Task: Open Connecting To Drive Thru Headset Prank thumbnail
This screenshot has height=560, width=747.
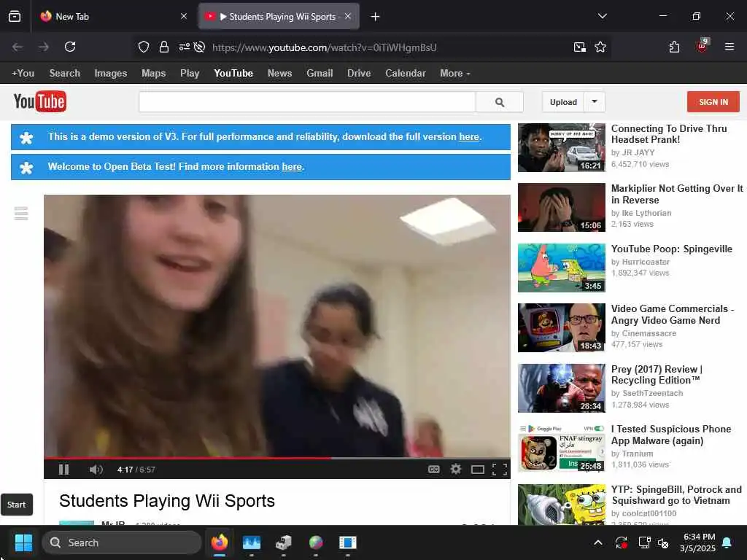Action: pyautogui.click(x=562, y=147)
